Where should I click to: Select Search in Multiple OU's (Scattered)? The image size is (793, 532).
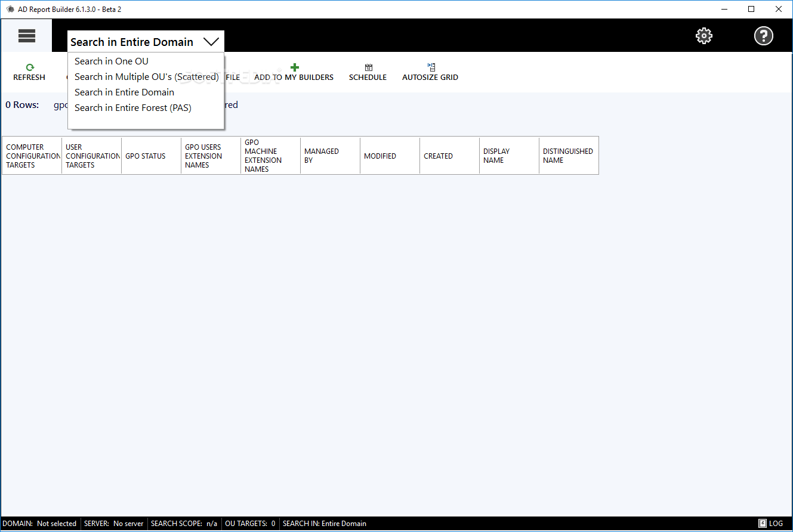point(147,76)
